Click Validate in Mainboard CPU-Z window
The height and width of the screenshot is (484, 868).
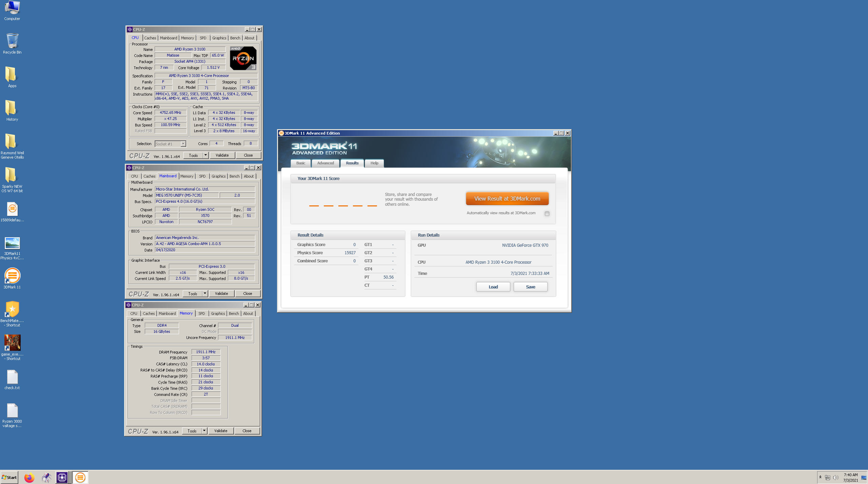221,294
